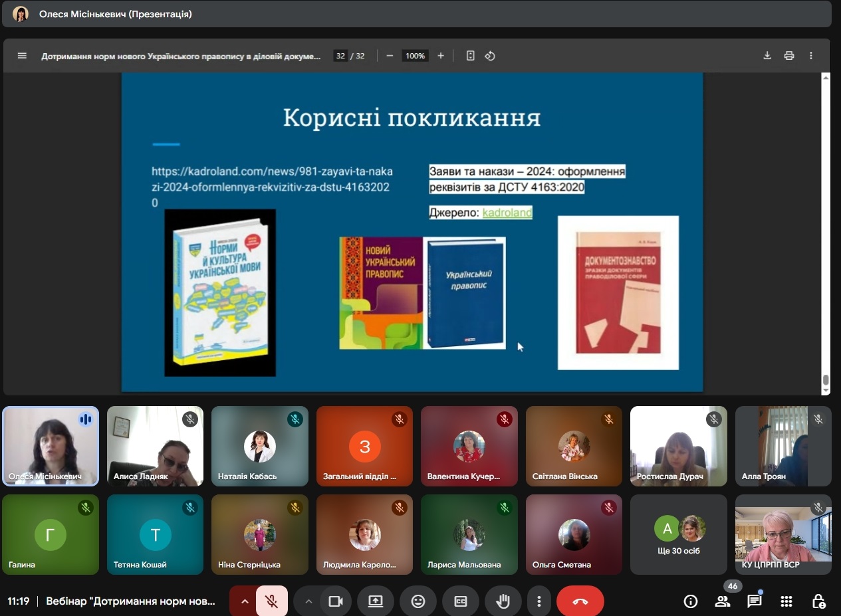Open the PDF sidebar hamburger menu
Image resolution: width=841 pixels, height=616 pixels.
(x=22, y=56)
